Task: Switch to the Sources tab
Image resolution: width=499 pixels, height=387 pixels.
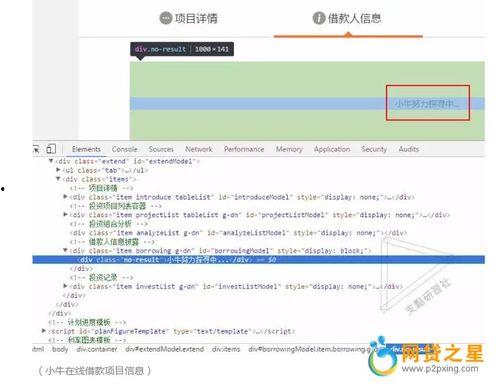Action: tap(161, 149)
